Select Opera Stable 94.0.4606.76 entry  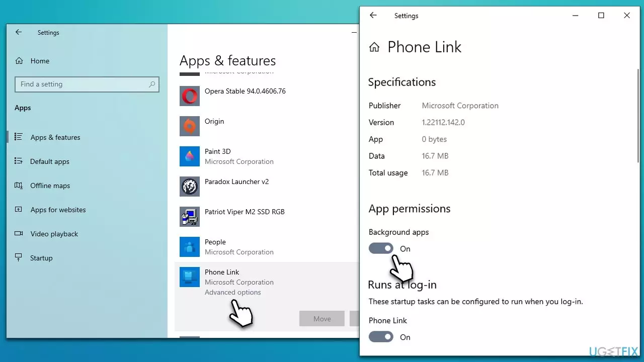click(x=245, y=91)
